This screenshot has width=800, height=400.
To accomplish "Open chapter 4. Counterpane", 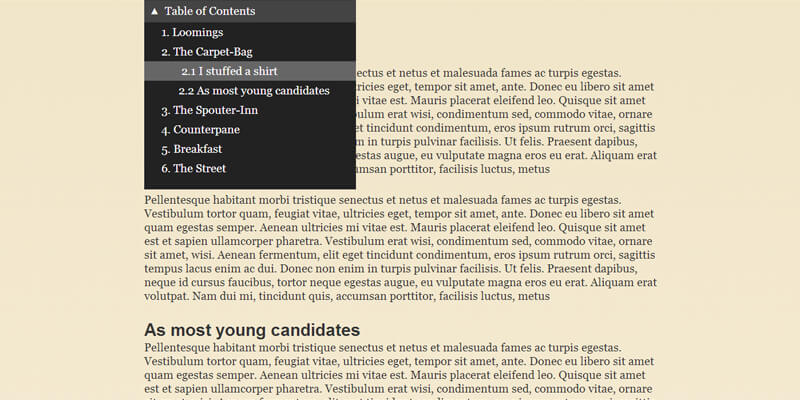I will click(x=200, y=129).
